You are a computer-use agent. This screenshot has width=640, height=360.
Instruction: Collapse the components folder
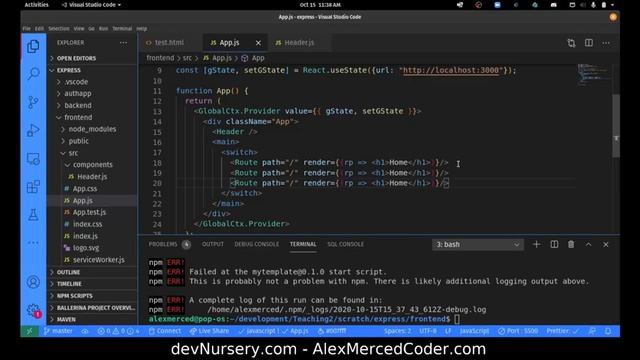pyautogui.click(x=92, y=164)
